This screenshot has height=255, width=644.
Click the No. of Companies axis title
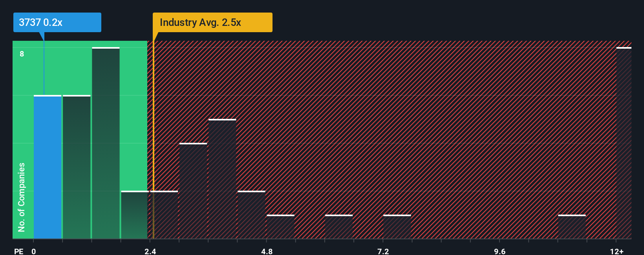click(x=22, y=197)
